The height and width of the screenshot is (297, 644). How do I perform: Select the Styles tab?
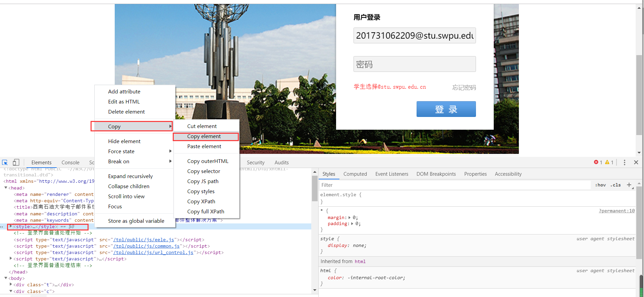[x=329, y=174]
